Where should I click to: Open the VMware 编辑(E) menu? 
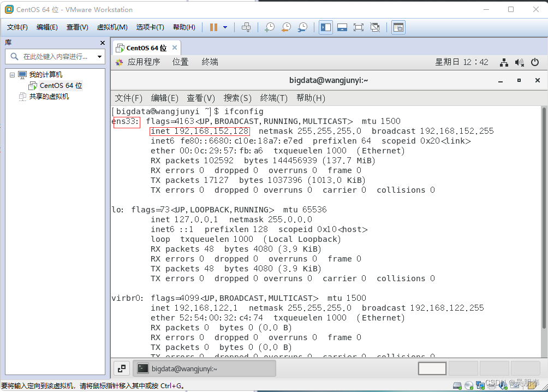pos(47,27)
